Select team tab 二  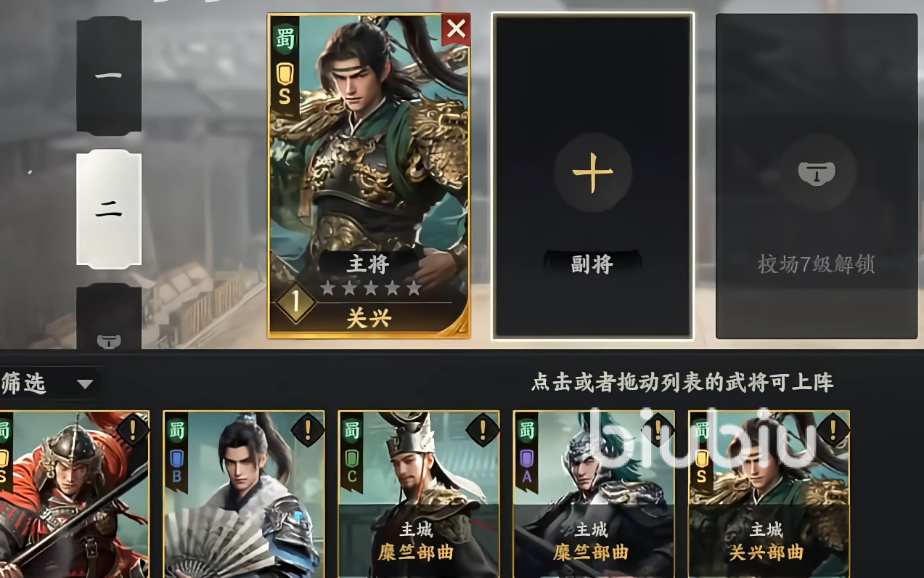[x=109, y=209]
